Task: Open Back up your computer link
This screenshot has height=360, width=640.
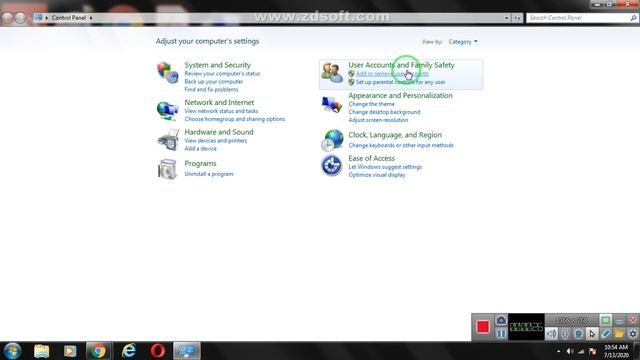Action: tap(213, 82)
